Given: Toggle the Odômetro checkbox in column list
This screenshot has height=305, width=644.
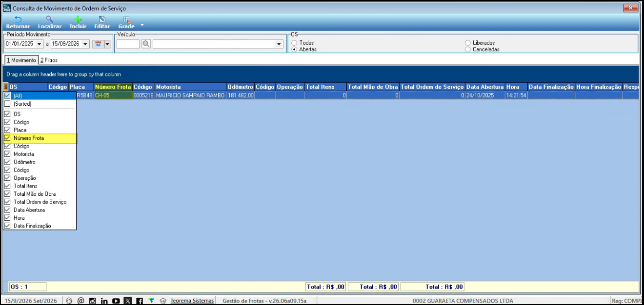Looking at the screenshot, I should point(7,162).
